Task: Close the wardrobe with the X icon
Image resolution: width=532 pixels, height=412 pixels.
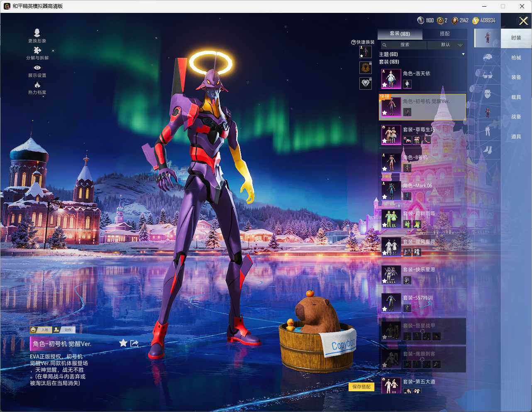Action: [523, 21]
